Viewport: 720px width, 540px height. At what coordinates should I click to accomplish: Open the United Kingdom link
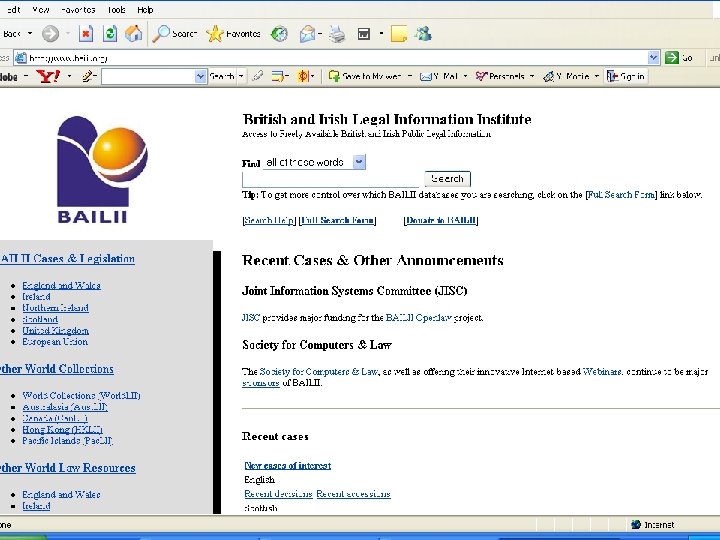pos(56,331)
